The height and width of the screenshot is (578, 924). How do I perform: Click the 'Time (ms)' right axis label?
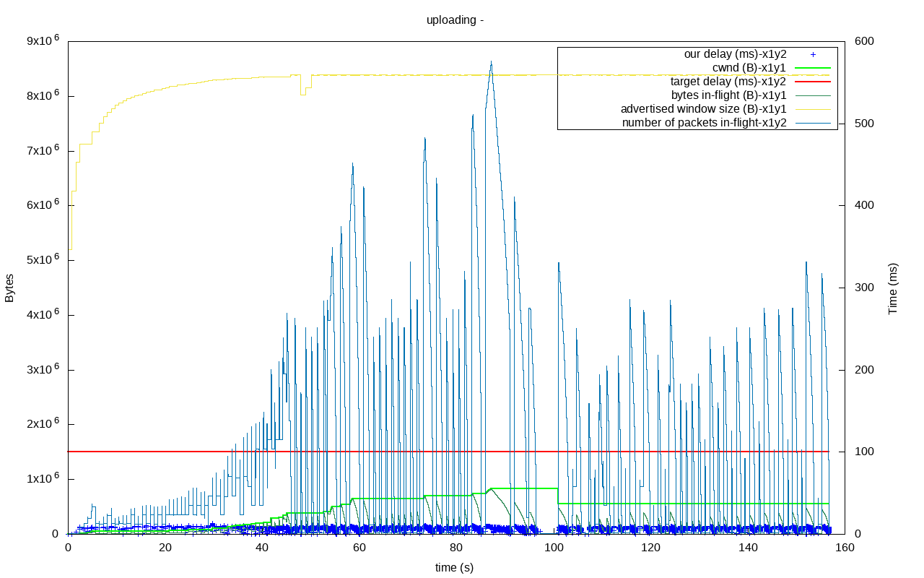click(x=893, y=288)
